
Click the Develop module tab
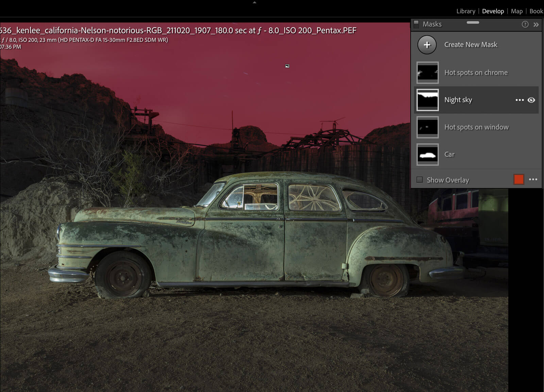pos(493,11)
